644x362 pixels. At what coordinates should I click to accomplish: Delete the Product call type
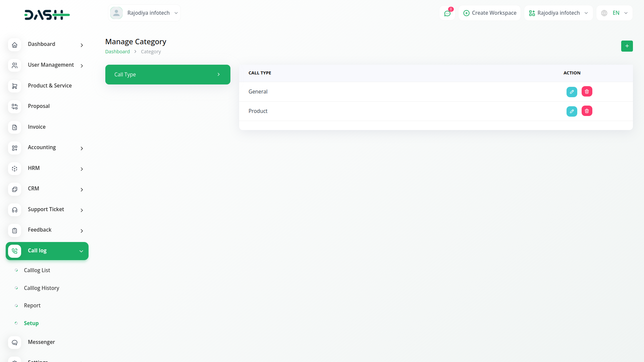tap(587, 111)
